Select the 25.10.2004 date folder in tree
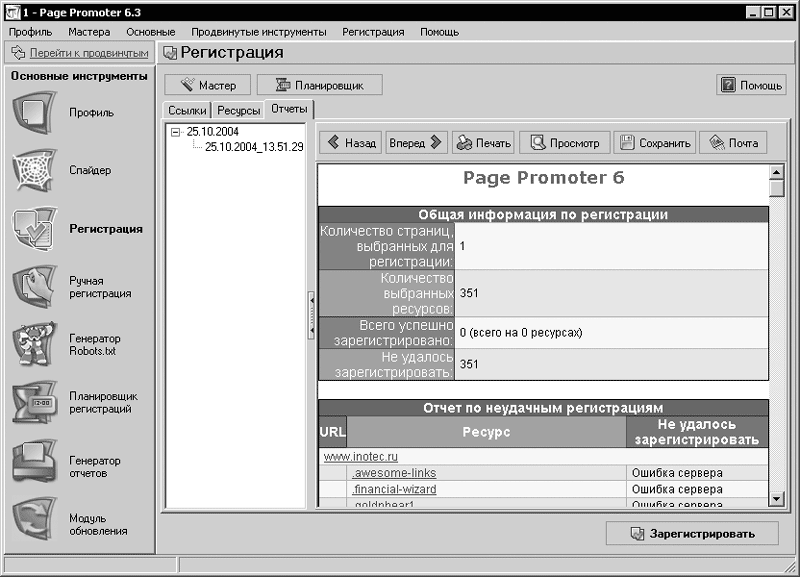Viewport: 800px width, 577px height. (213, 132)
